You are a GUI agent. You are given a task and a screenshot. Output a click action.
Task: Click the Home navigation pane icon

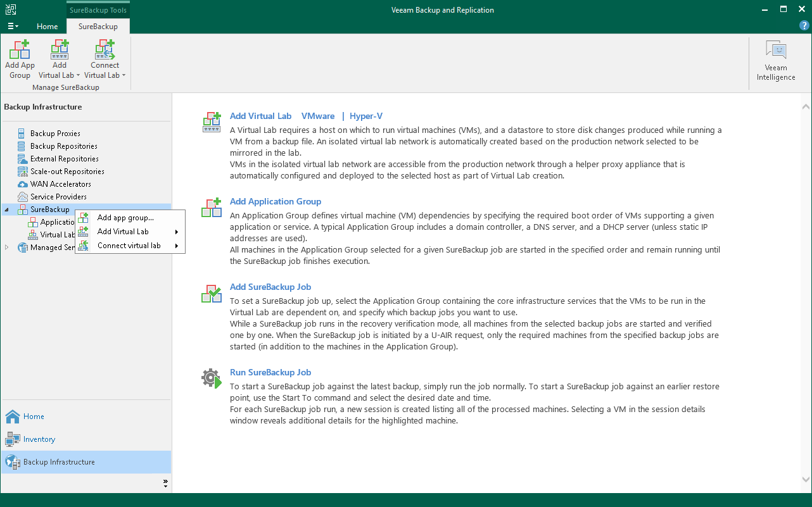(x=13, y=416)
